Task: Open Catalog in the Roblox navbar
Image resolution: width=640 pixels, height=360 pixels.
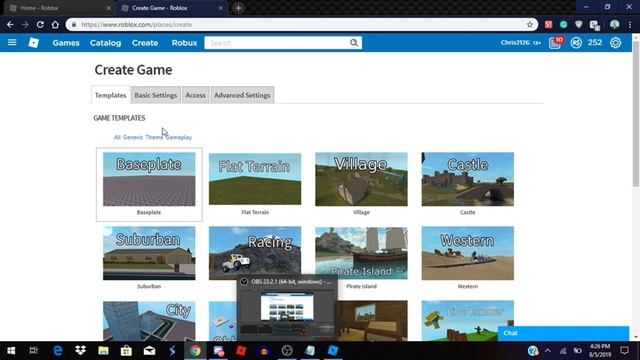Action: click(x=105, y=42)
